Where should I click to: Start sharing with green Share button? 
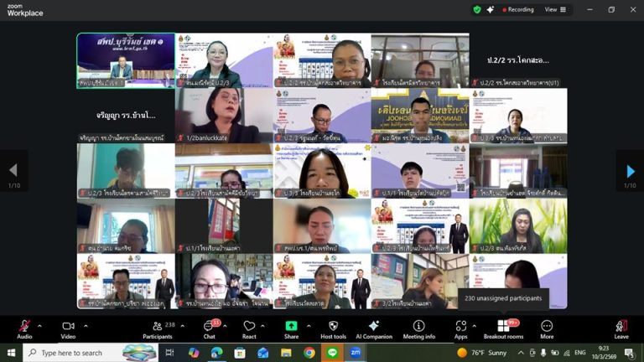[x=291, y=328]
